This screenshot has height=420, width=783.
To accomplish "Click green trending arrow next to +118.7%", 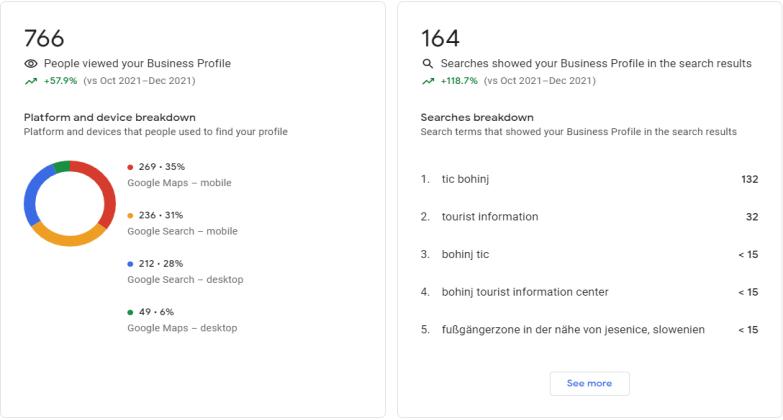I will pos(427,80).
